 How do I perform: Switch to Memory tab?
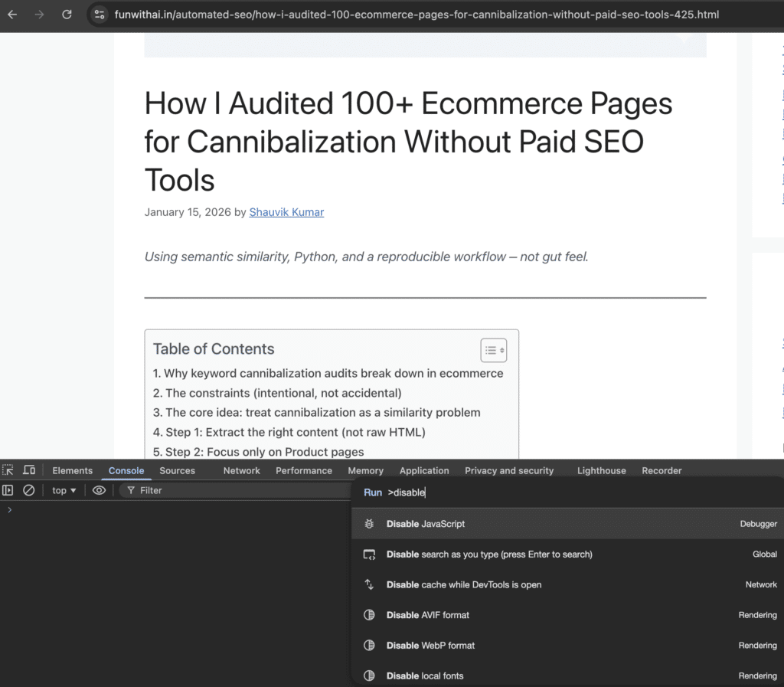click(x=365, y=470)
